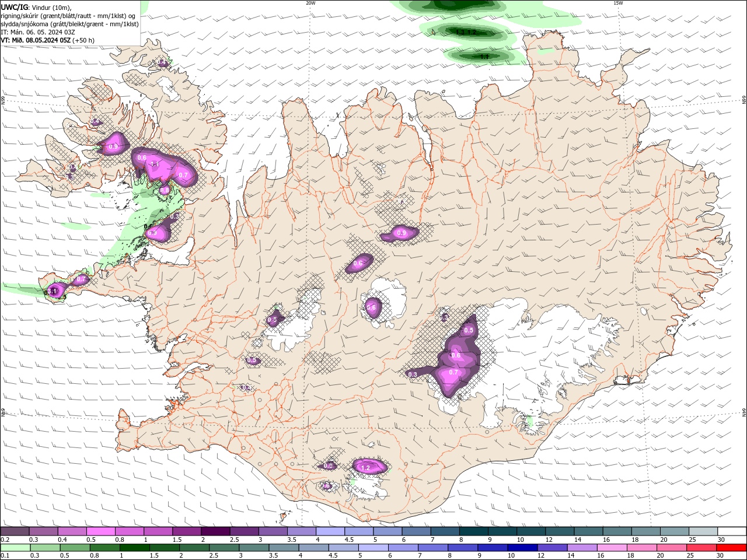
Task: Select the palest green legend swatch
Action: [x=15, y=548]
